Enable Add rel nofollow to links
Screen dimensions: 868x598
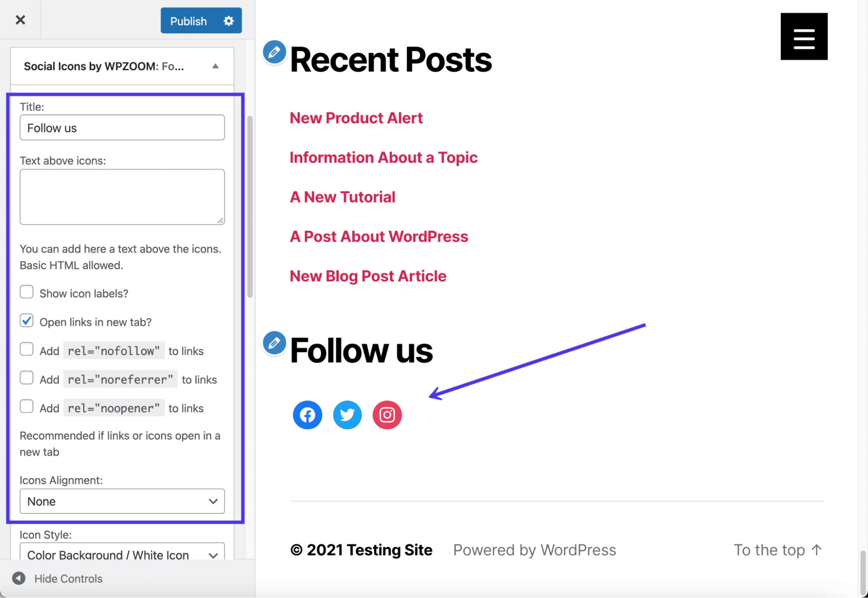[x=26, y=350]
